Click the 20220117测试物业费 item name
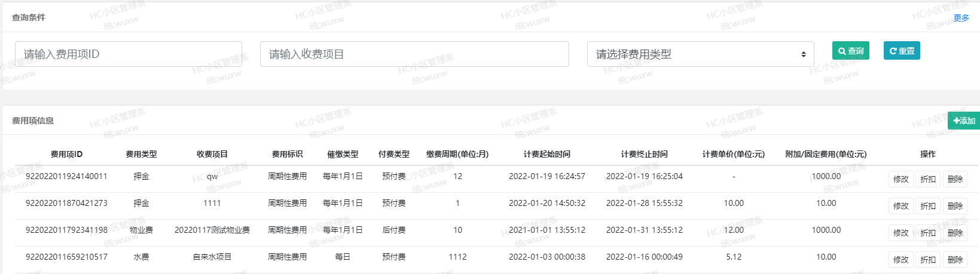 (212, 230)
